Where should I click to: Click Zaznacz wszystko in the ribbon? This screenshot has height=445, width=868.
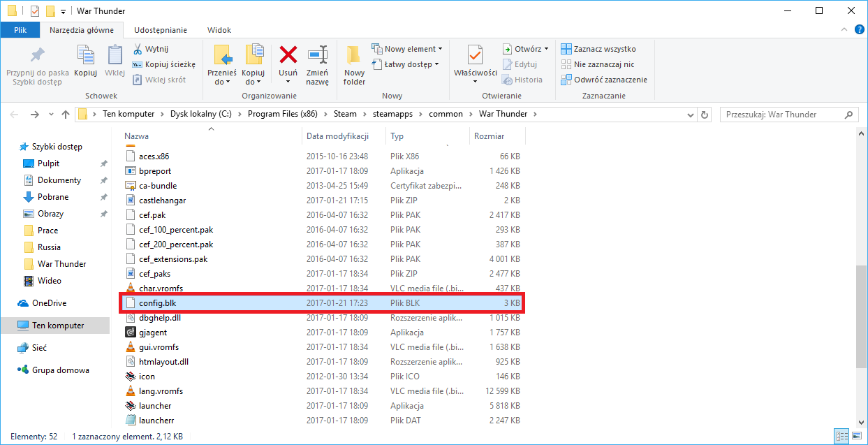tap(598, 49)
